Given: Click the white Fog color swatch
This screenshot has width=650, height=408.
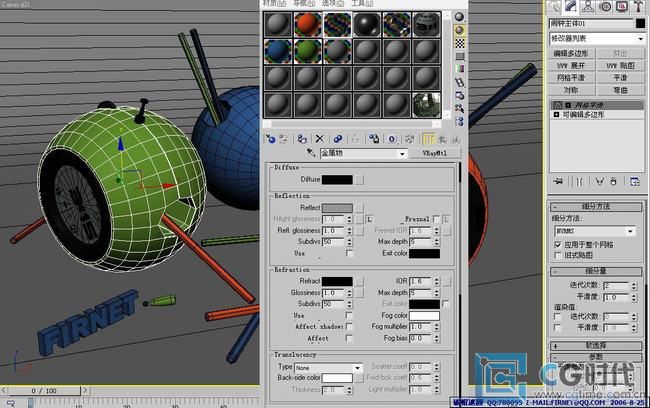Looking at the screenshot, I should (424, 316).
